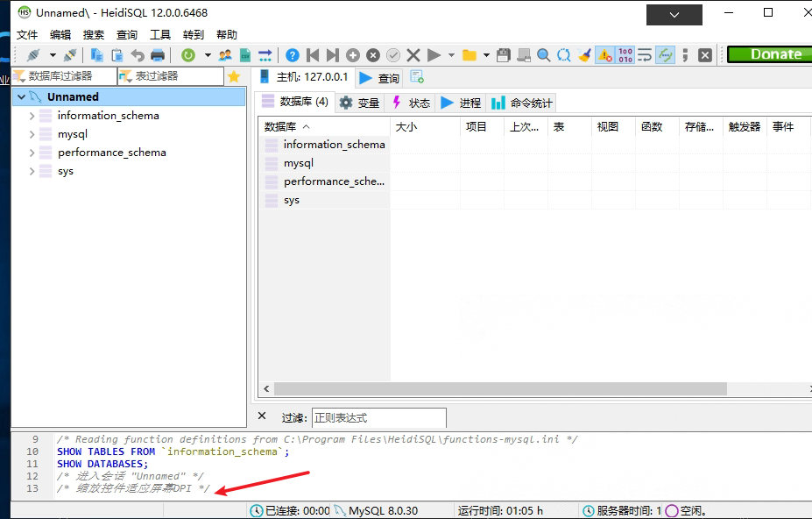The width and height of the screenshot is (812, 519).
Task: Click the semicolon delimiter icon
Action: click(685, 55)
